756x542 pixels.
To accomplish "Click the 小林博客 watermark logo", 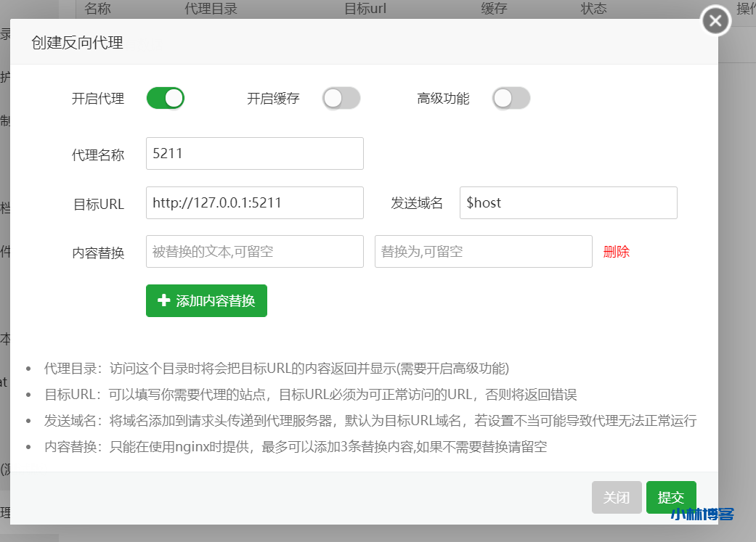I will pos(702,514).
